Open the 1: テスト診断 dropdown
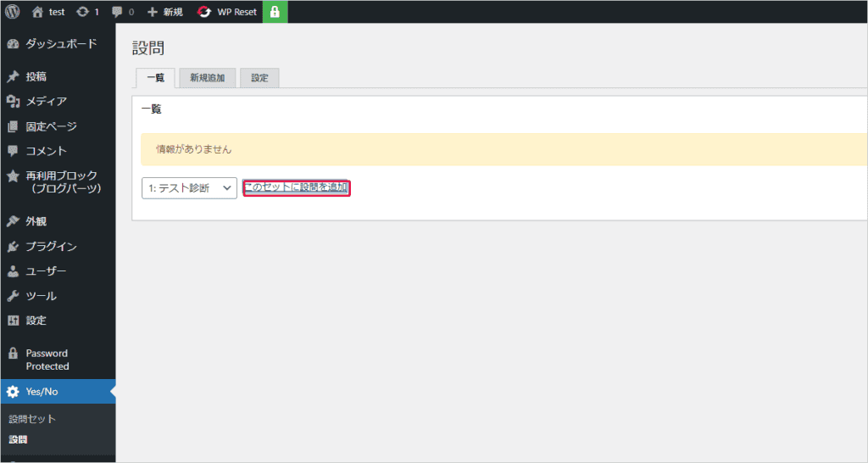Screen dimensions: 868x463 coord(189,188)
